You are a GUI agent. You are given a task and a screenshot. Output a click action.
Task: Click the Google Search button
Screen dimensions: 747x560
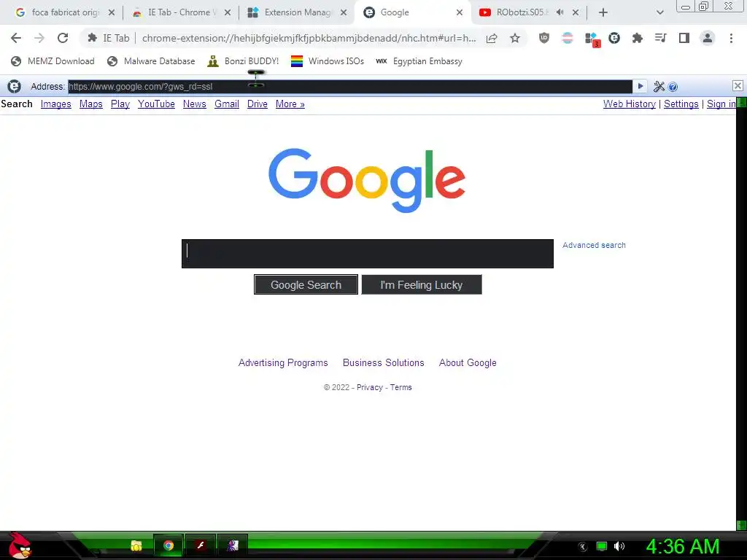tap(306, 285)
